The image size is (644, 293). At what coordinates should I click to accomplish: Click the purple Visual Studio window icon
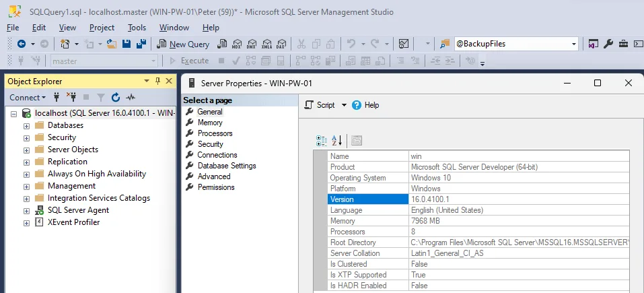click(593, 44)
